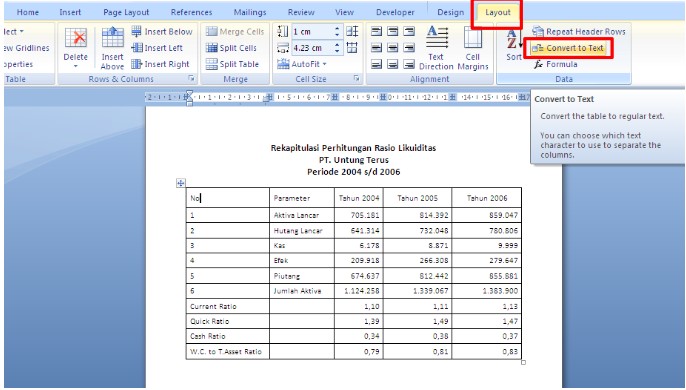Click Convert to Text
686x390 pixels.
pos(568,48)
